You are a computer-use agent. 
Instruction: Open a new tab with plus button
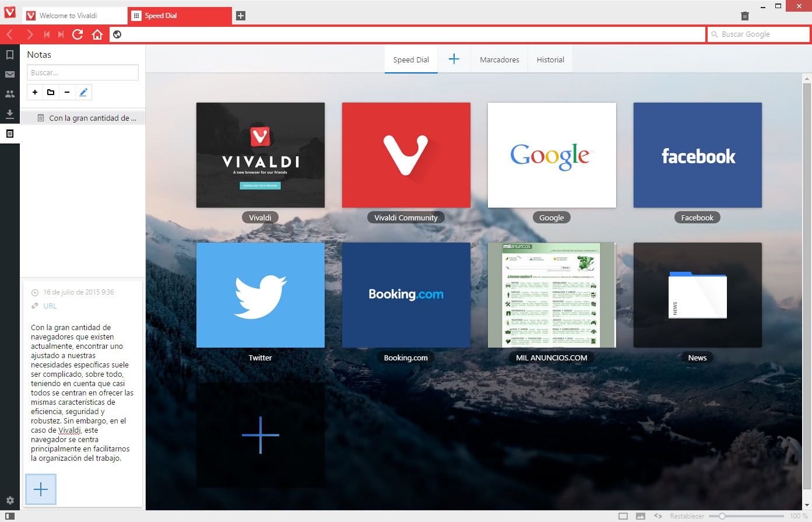[x=241, y=16]
